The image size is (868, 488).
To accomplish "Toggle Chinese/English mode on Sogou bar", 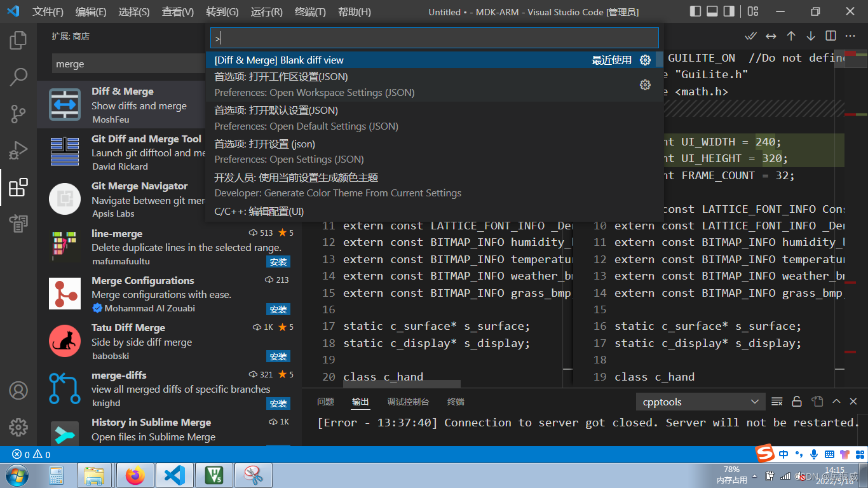I will [783, 454].
